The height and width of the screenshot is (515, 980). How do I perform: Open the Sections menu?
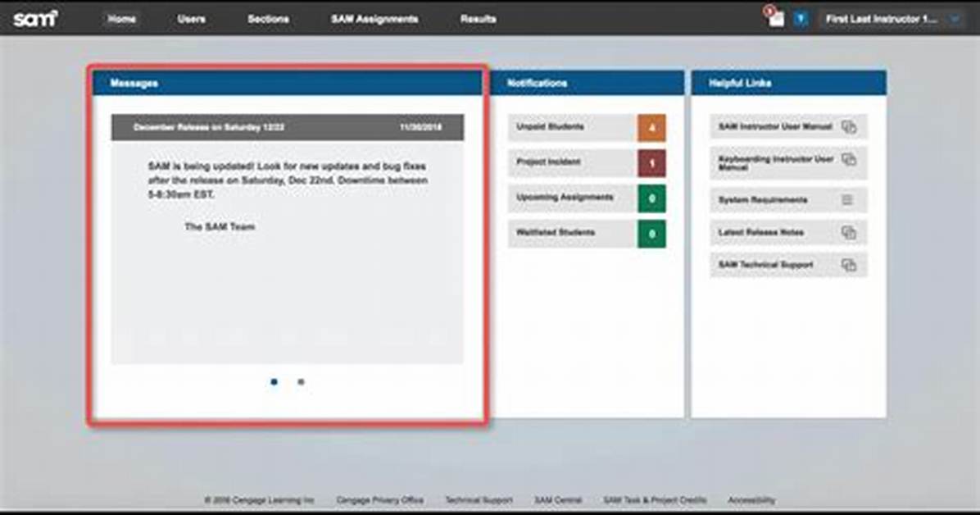point(268,19)
